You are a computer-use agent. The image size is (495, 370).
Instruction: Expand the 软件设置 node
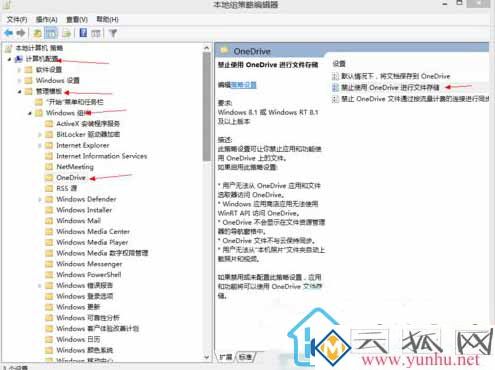[x=19, y=70]
